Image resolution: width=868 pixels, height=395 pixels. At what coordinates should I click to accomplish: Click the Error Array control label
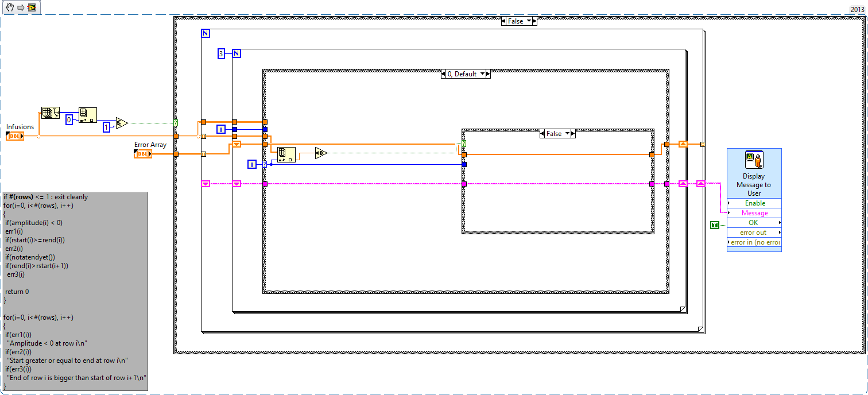click(150, 145)
